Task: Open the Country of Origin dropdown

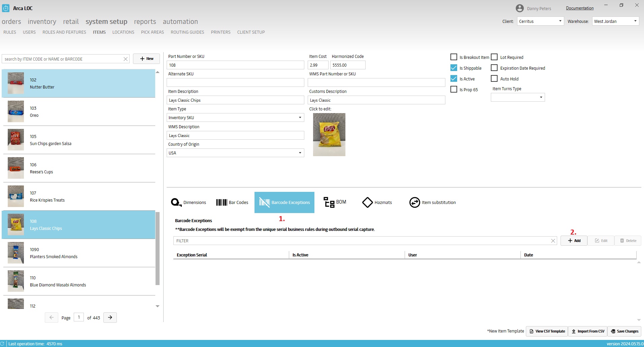Action: pyautogui.click(x=235, y=153)
